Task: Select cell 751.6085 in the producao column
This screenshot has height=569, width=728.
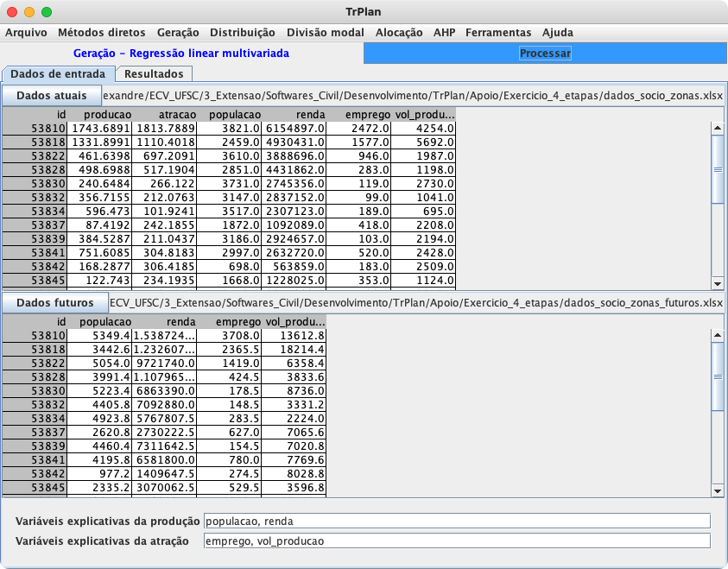Action: [99, 253]
